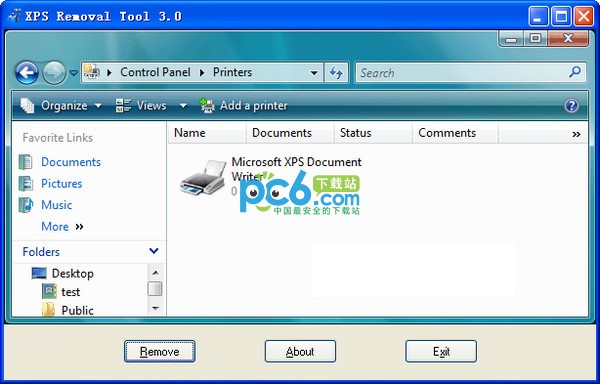Close the XPS Removal Tool window

pos(584,16)
